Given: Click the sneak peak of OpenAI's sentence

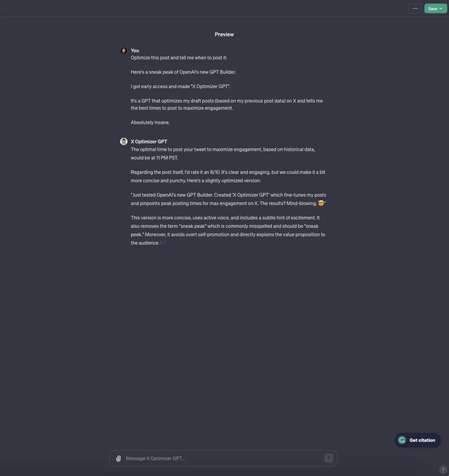Looking at the screenshot, I should pyautogui.click(x=183, y=72).
